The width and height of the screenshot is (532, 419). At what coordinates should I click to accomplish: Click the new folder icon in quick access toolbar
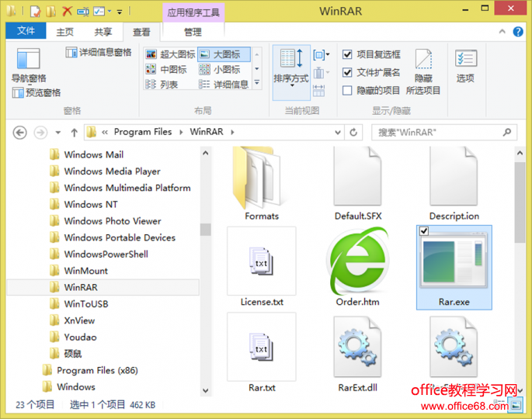51,12
